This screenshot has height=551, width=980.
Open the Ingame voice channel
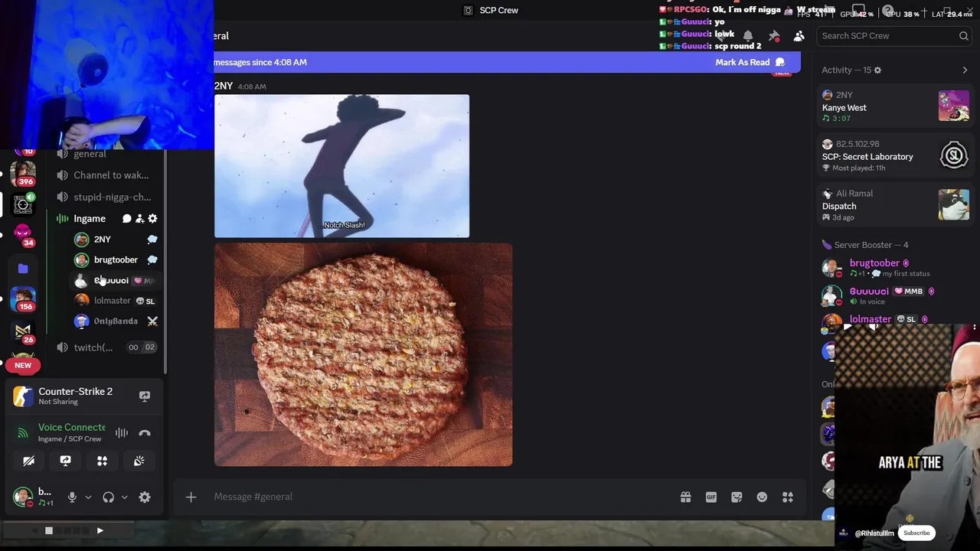[90, 219]
